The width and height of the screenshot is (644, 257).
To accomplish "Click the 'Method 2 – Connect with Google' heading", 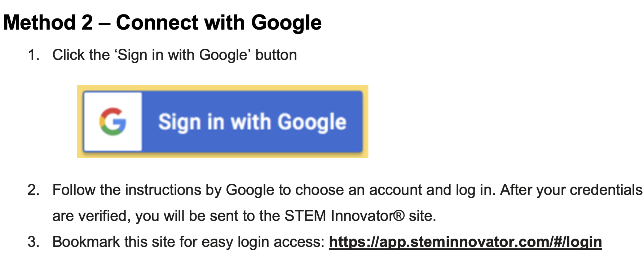I will (x=162, y=22).
